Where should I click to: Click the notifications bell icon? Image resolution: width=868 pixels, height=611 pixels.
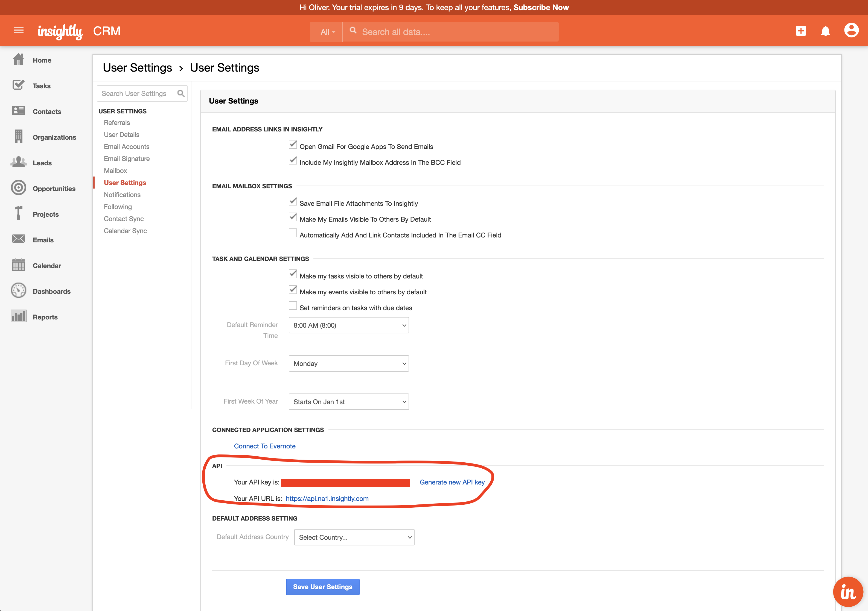825,31
